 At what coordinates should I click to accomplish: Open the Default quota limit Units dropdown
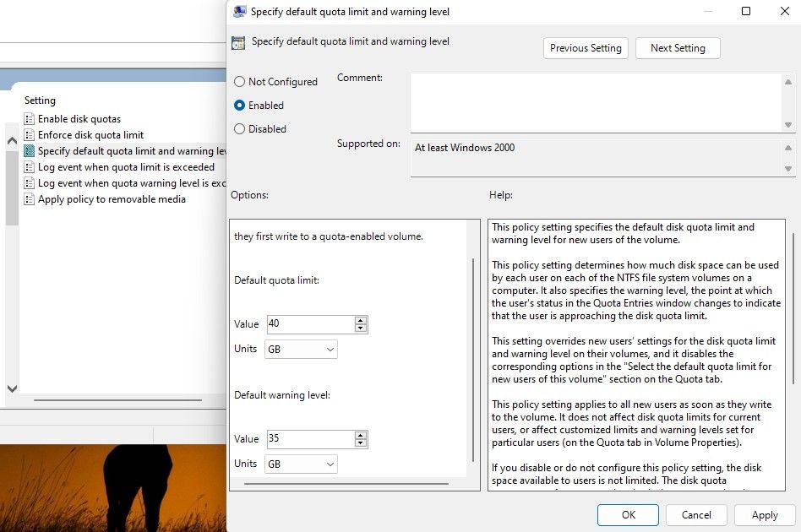[301, 349]
